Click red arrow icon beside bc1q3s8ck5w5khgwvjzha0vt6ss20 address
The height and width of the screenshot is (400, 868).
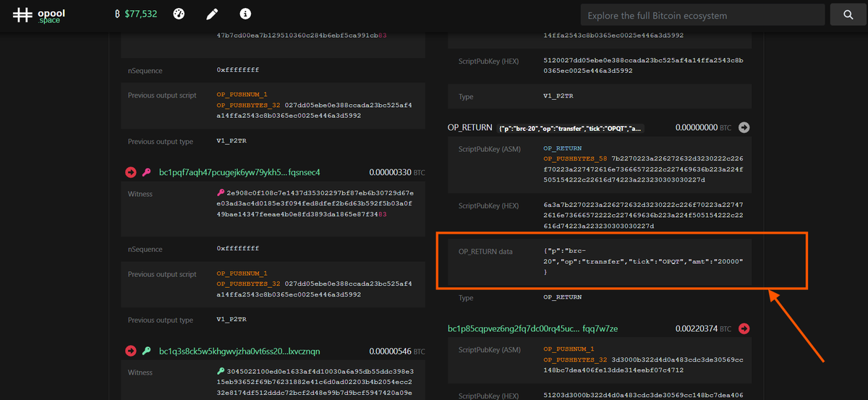pyautogui.click(x=131, y=351)
